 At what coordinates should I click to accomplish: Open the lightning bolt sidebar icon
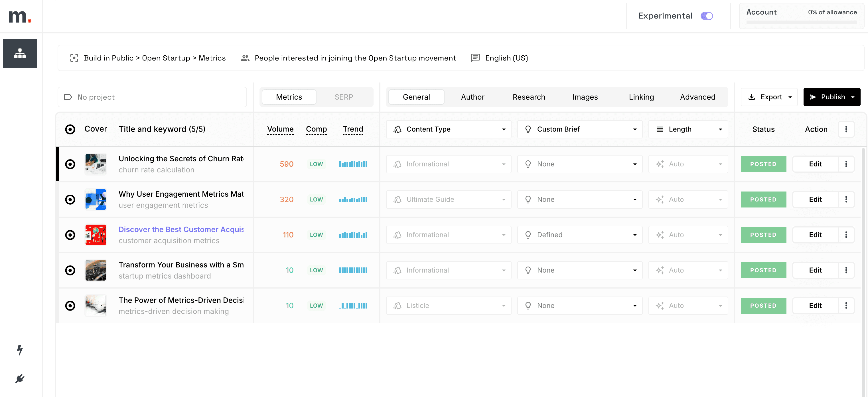(20, 350)
